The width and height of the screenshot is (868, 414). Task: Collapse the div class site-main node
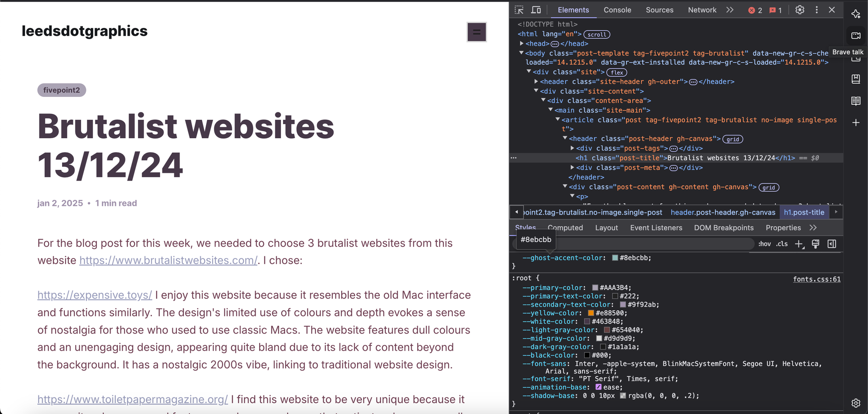coord(551,110)
